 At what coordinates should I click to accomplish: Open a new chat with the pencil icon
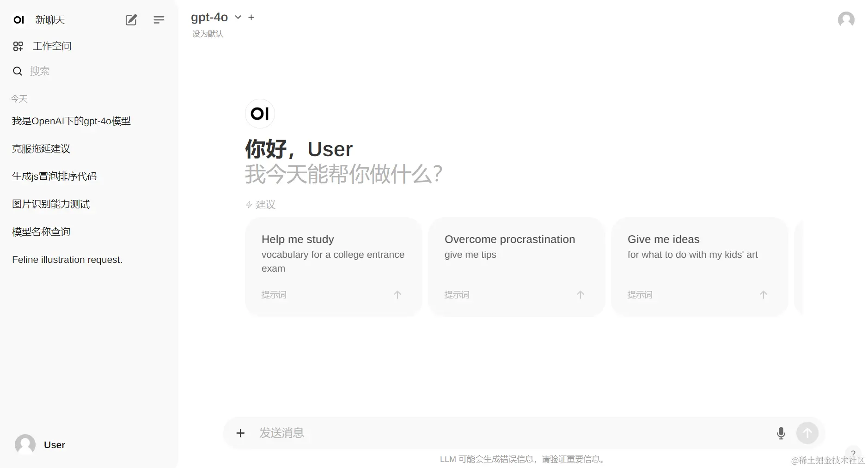[131, 20]
